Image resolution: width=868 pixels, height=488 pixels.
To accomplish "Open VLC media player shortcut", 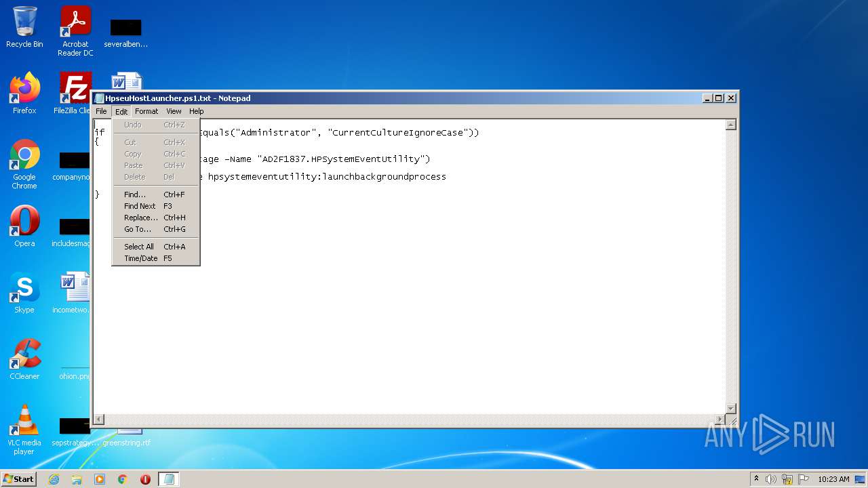I will pyautogui.click(x=24, y=430).
